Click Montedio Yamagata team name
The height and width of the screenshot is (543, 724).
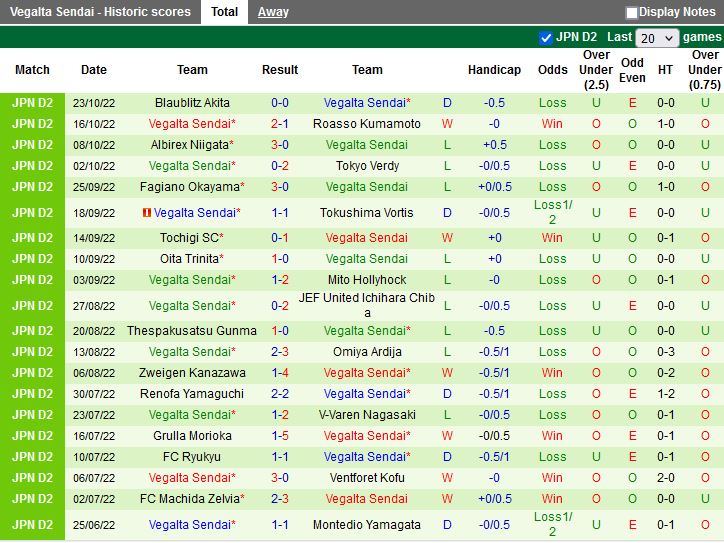[x=367, y=525]
